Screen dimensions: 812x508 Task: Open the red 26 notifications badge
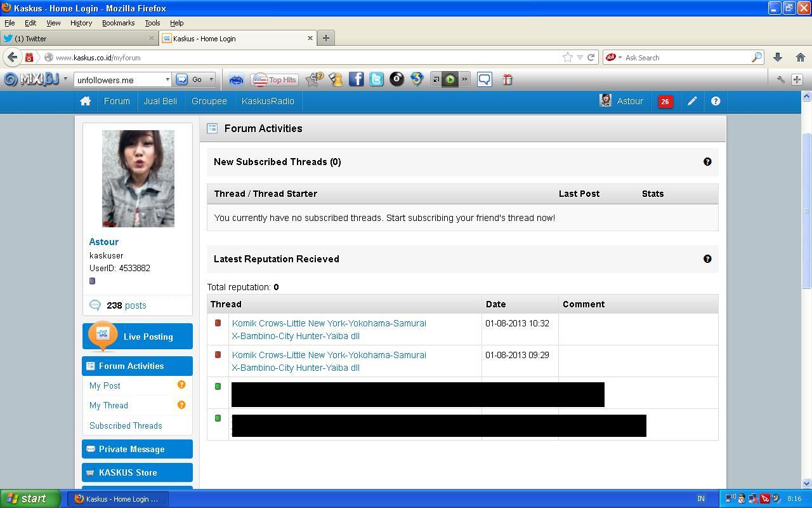pyautogui.click(x=665, y=102)
